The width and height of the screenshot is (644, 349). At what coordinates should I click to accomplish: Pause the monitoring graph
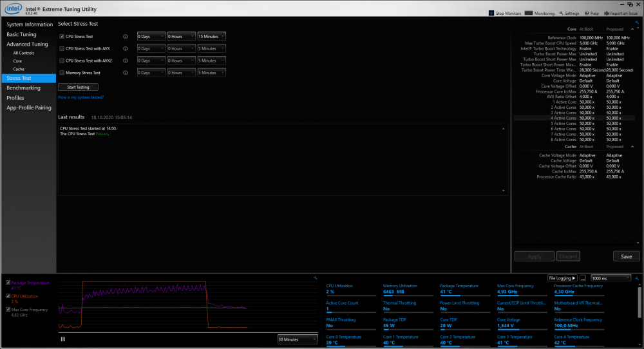(63, 339)
